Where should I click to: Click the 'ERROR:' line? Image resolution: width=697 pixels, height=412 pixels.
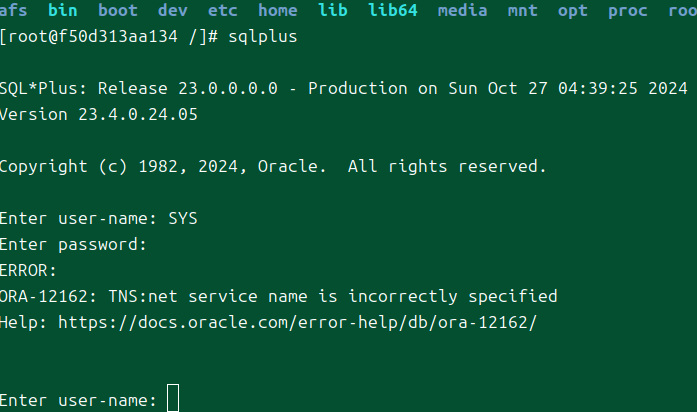tap(29, 270)
